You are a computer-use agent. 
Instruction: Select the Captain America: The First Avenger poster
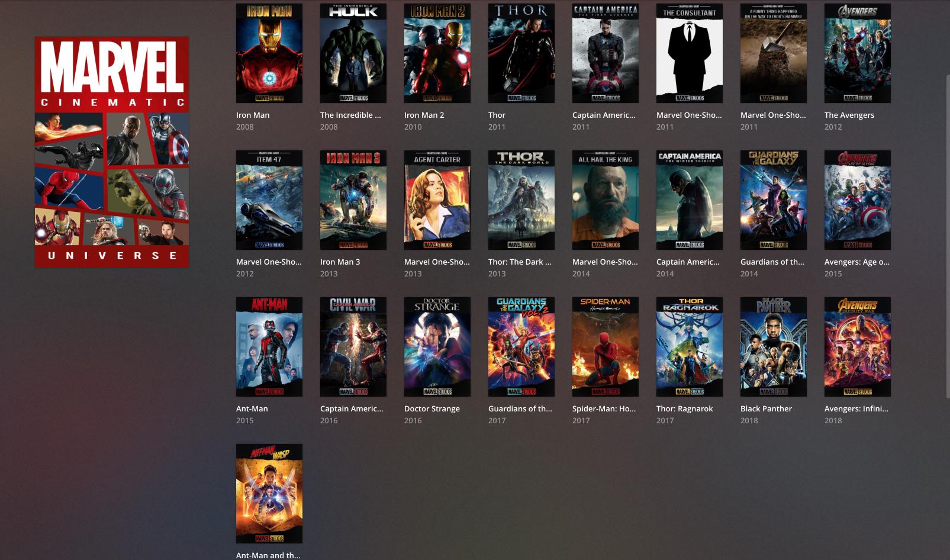pyautogui.click(x=605, y=53)
